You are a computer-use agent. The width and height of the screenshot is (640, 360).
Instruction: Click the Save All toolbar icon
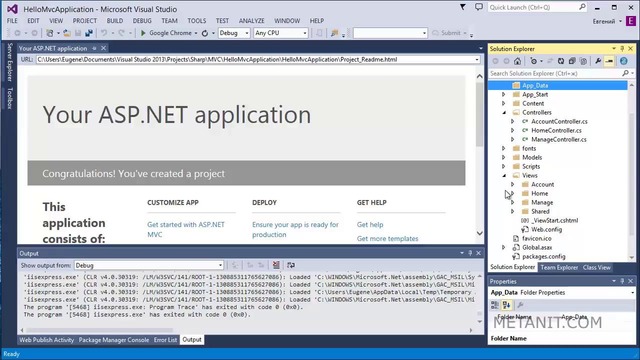point(89,33)
